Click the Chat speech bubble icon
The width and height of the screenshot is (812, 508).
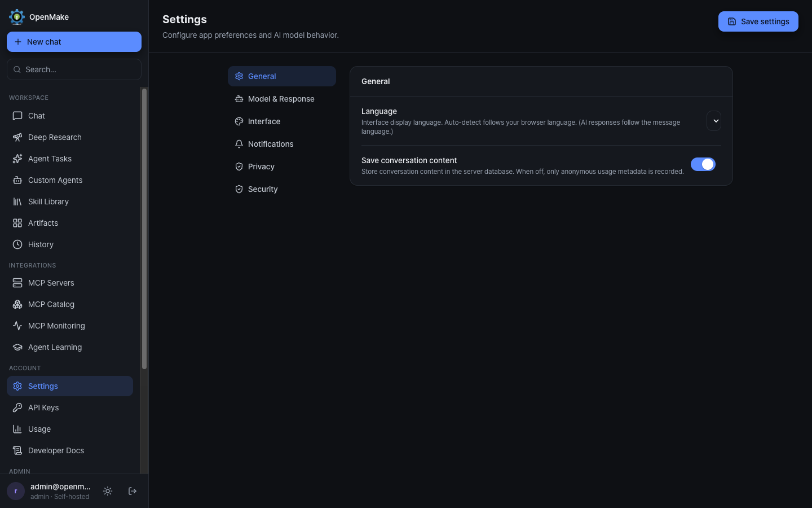(x=17, y=116)
